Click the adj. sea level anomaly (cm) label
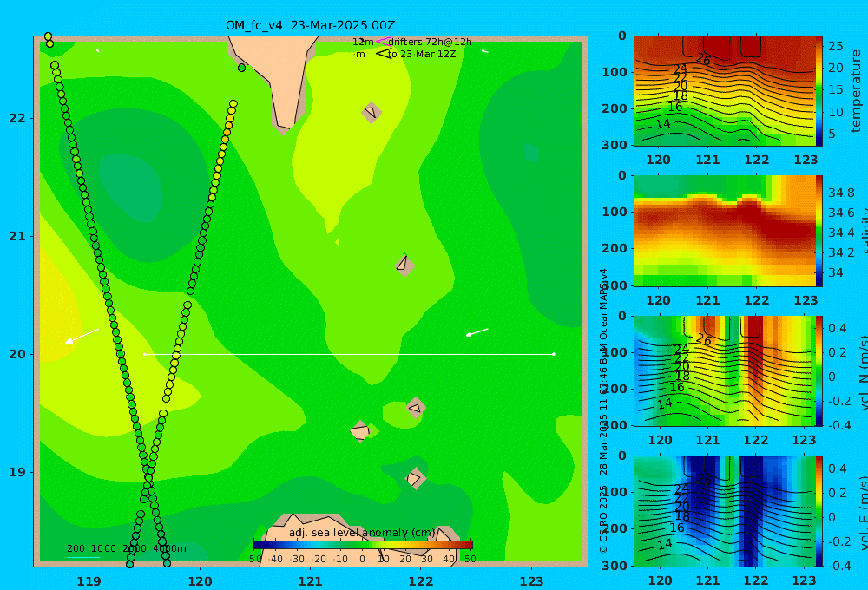 (362, 533)
